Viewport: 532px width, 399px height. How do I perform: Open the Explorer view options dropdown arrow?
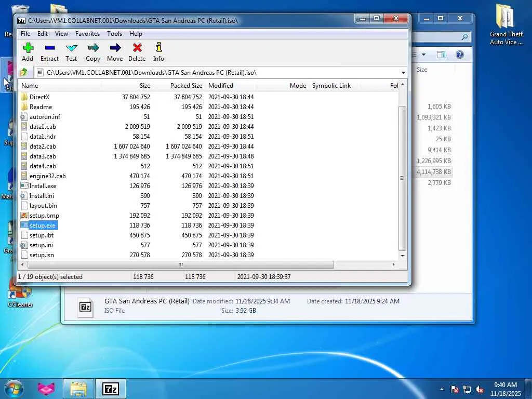tap(424, 55)
